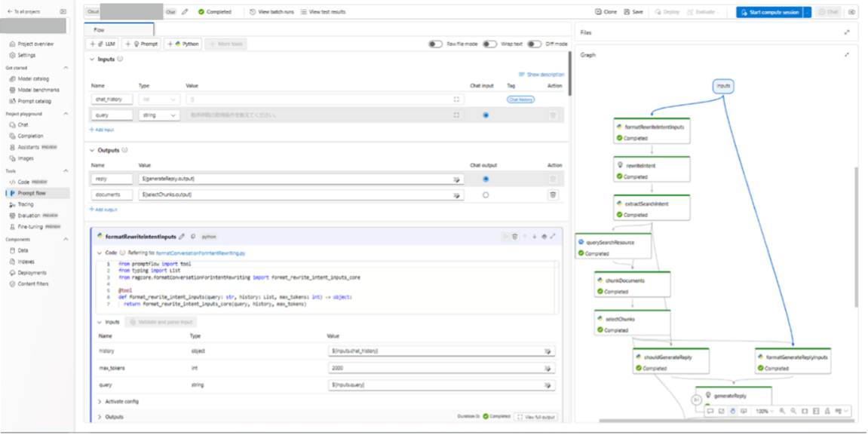Image resolution: width=868 pixels, height=435 pixels.
Task: Click edit pencil beside formatRewriteIntentInputs
Action: (x=182, y=236)
